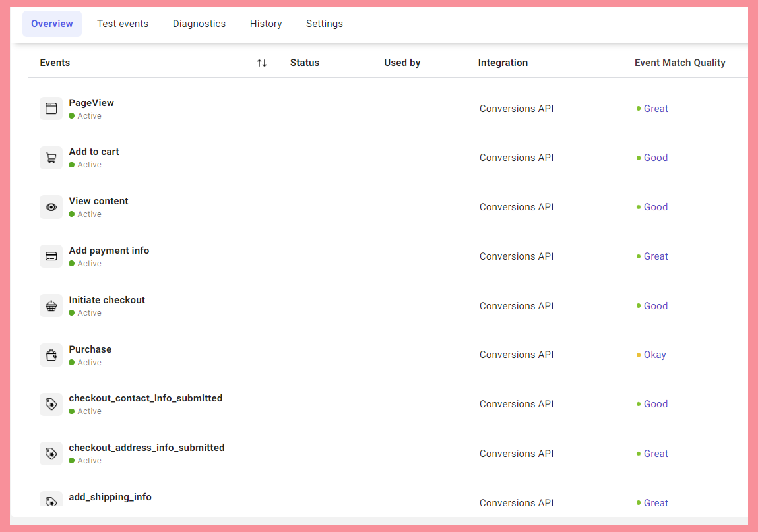Click the Event Match Quality column header

click(x=679, y=63)
